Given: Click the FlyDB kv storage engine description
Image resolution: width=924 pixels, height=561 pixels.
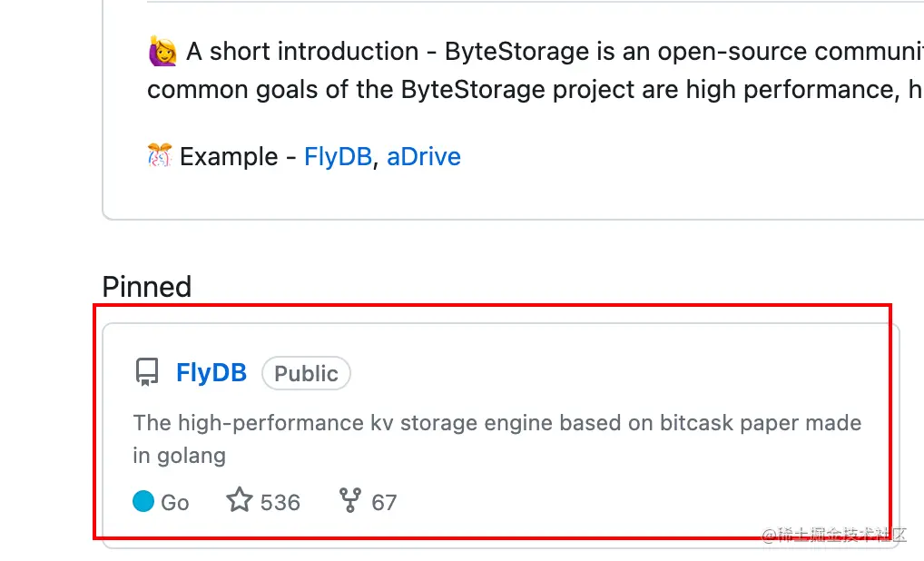Looking at the screenshot, I should (x=496, y=423).
